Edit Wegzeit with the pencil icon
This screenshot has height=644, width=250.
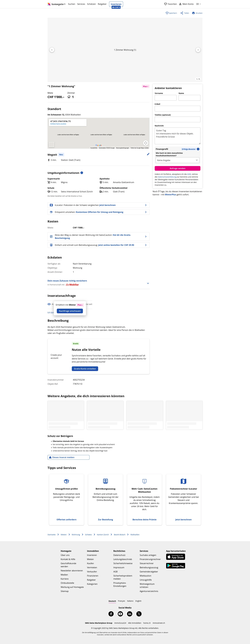(x=148, y=154)
